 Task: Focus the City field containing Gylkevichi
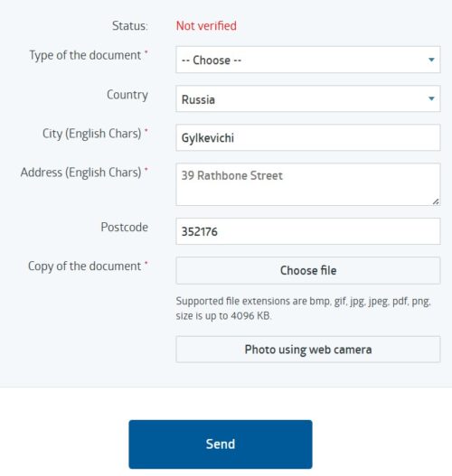[307, 137]
